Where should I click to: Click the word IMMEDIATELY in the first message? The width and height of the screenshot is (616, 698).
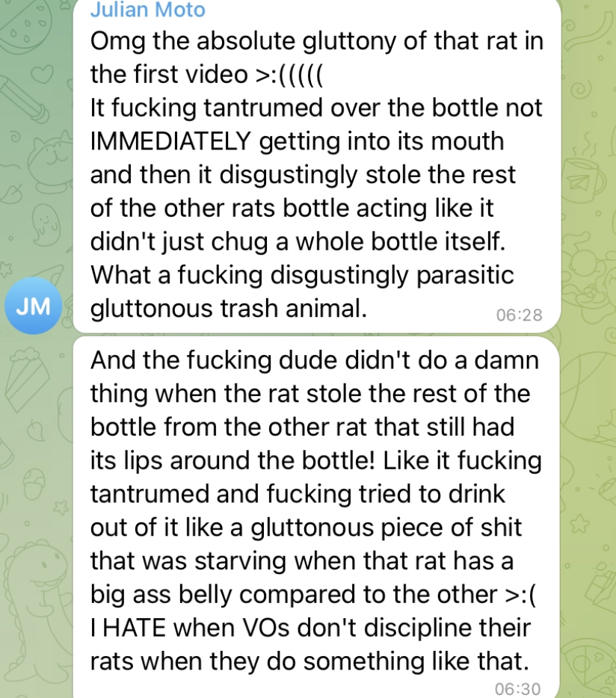point(171,141)
